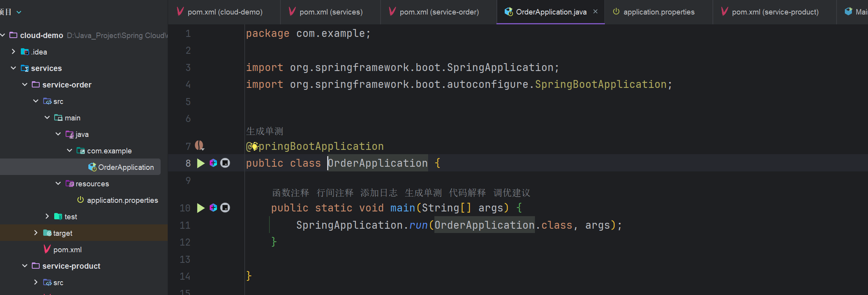Close the OrderApplication.java tab
The height and width of the screenshot is (295, 868).
click(x=595, y=12)
